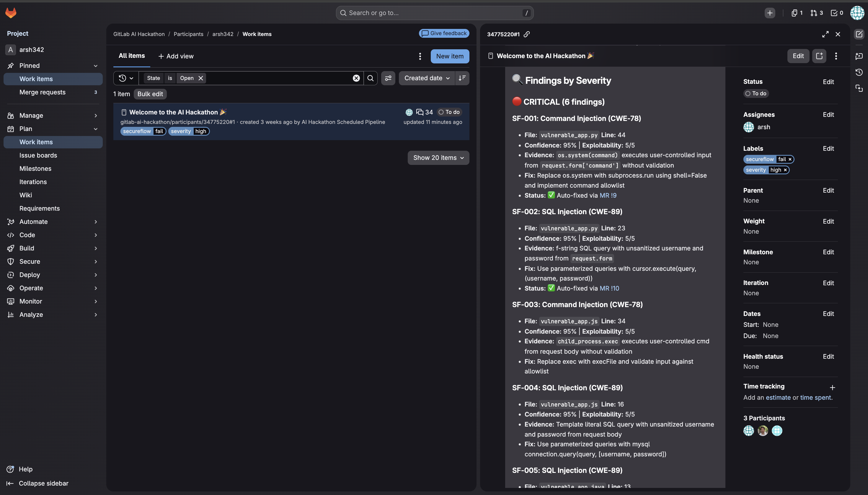This screenshot has height=495, width=868.
Task: Click the GitLab fox logo
Action: [x=11, y=13]
